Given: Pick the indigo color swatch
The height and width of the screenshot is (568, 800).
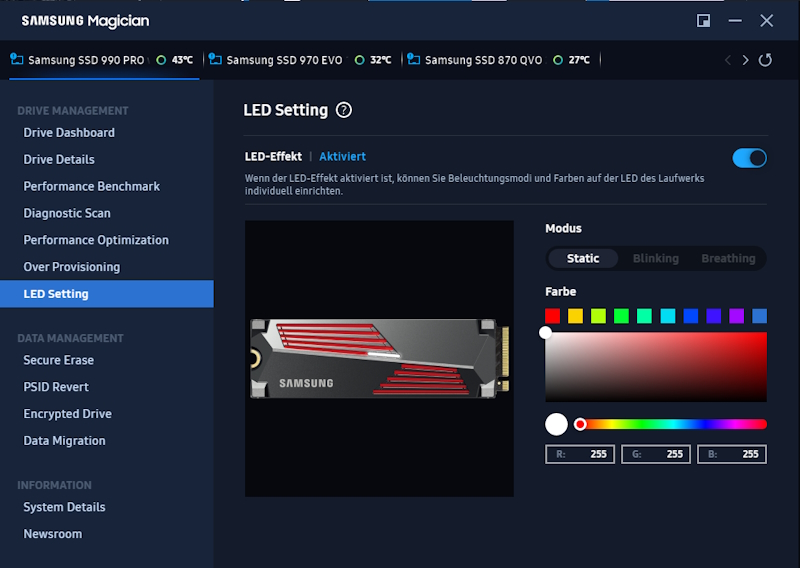Looking at the screenshot, I should [714, 316].
